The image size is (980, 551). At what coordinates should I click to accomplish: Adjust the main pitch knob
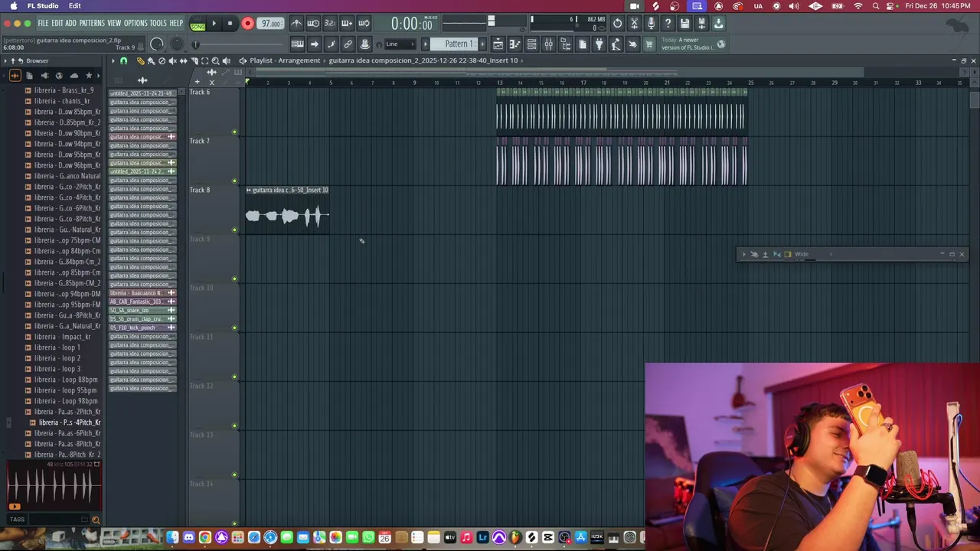(177, 44)
